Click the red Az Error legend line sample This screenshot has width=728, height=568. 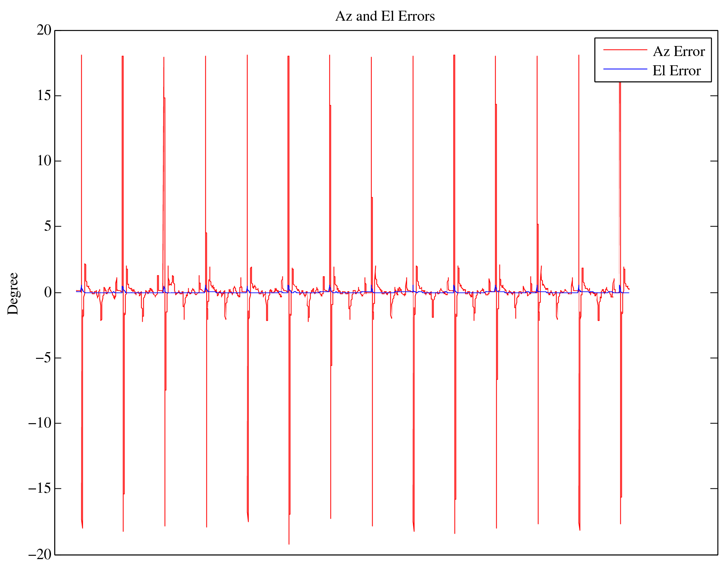pyautogui.click(x=625, y=50)
